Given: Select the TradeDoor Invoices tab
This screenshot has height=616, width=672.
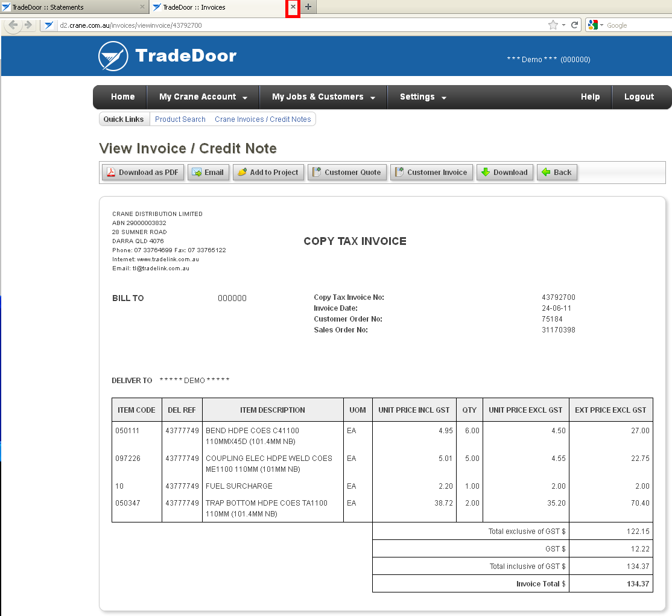Looking at the screenshot, I should point(224,7).
